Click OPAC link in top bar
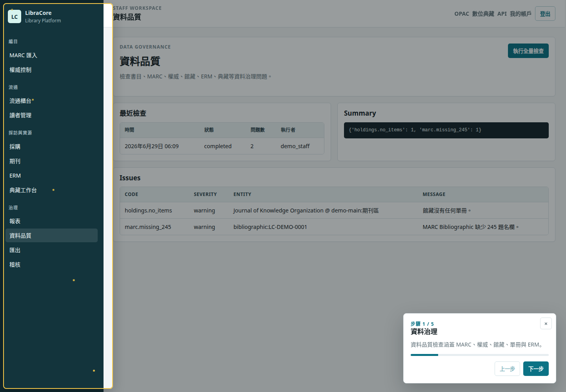This screenshot has width=566, height=392. click(x=462, y=14)
